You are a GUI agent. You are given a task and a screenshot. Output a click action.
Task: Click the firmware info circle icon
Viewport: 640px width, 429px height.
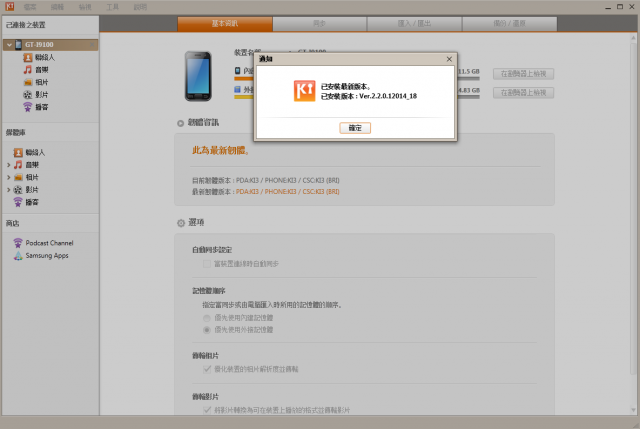pos(180,123)
